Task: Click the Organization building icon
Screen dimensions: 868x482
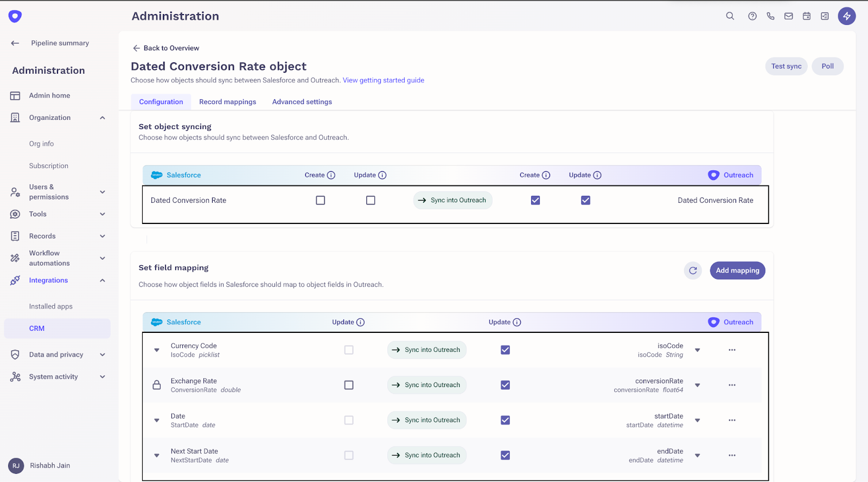Action: (x=15, y=118)
